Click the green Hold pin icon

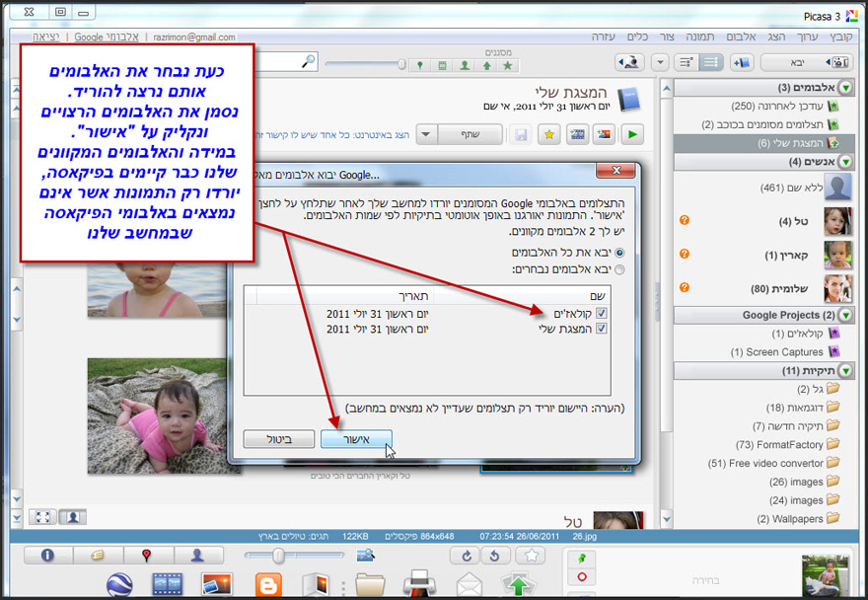pyautogui.click(x=581, y=559)
